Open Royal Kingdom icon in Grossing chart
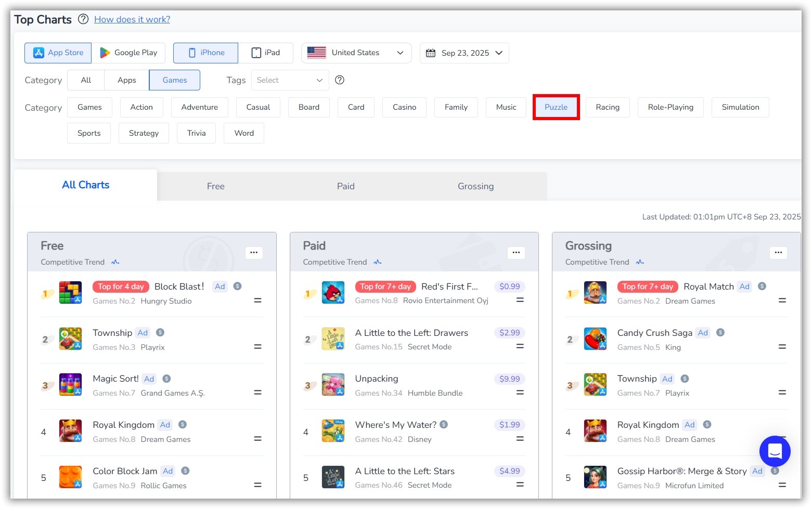812x509 pixels. [595, 431]
